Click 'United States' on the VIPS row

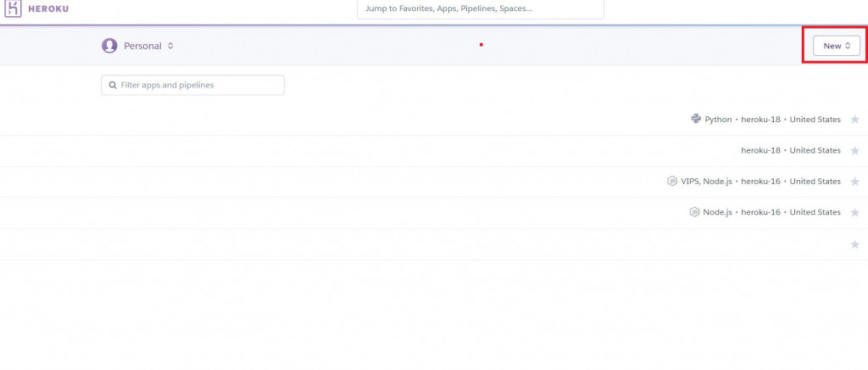click(815, 182)
